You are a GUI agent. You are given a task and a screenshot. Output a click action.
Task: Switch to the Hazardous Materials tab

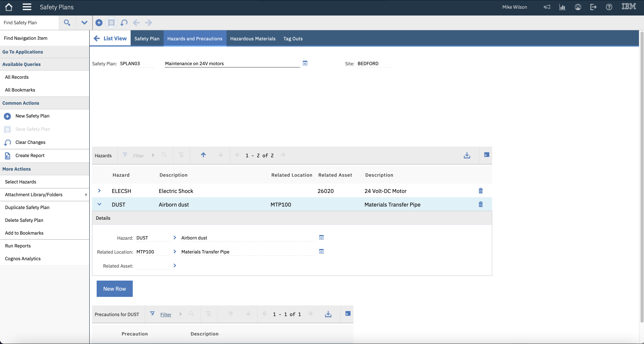point(253,39)
